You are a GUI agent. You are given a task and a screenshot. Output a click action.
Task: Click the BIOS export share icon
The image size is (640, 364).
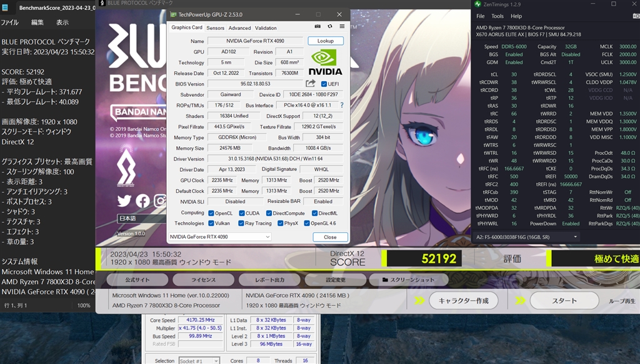(311, 84)
